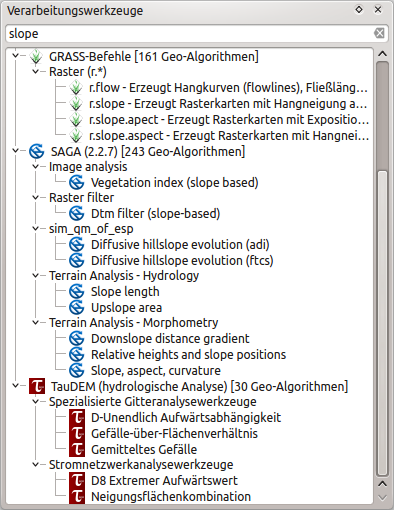Click the SAGA provider icon
This screenshot has width=394, height=510.
[x=36, y=151]
